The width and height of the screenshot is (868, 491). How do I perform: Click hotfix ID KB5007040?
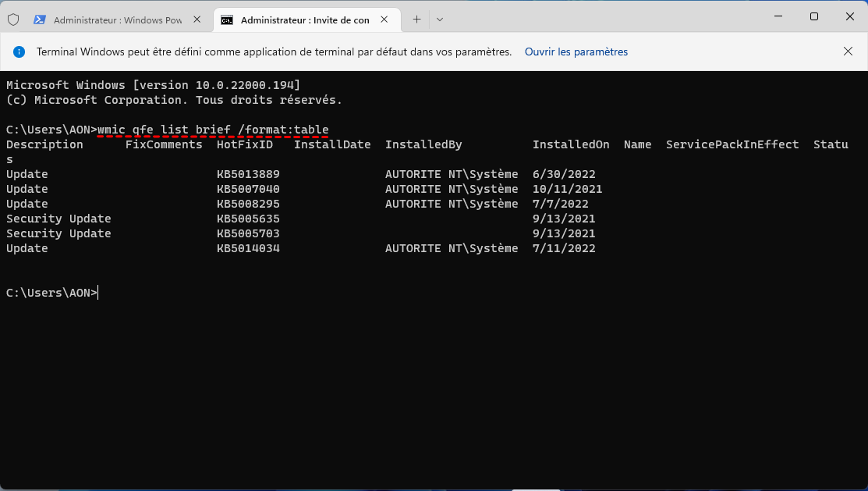(248, 189)
